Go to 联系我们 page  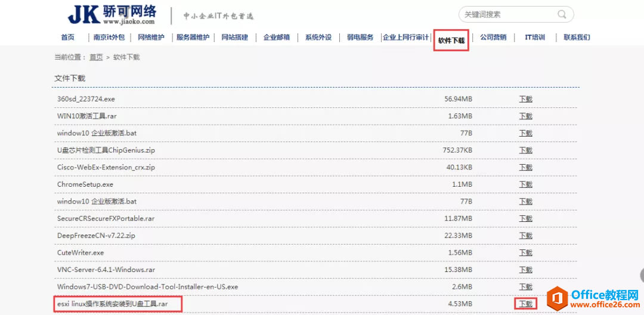tap(577, 38)
